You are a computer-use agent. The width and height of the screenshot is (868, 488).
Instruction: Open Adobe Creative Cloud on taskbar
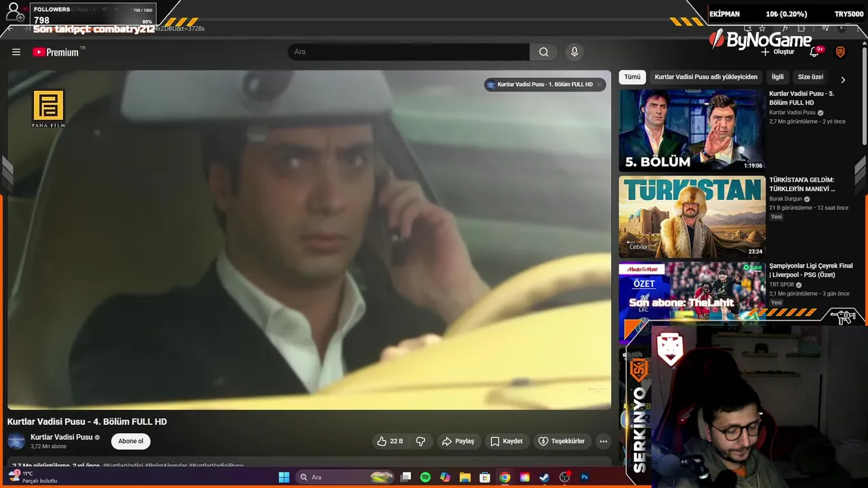(524, 477)
